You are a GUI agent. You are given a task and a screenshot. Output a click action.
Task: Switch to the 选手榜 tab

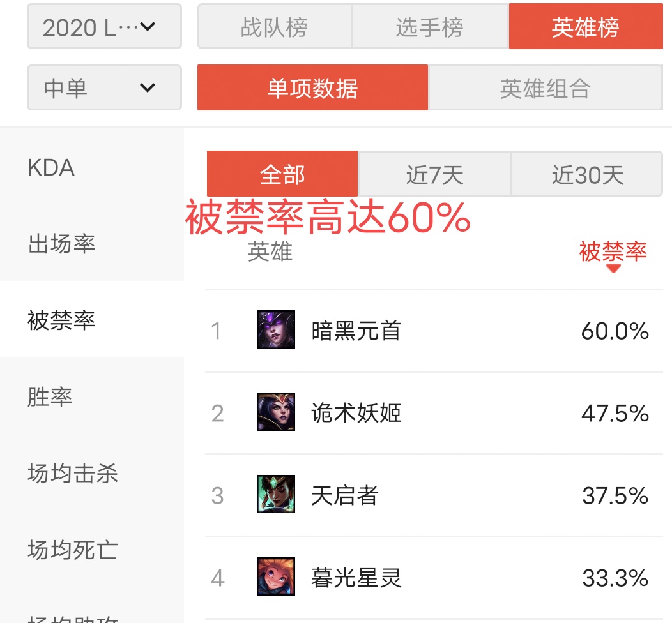click(430, 26)
